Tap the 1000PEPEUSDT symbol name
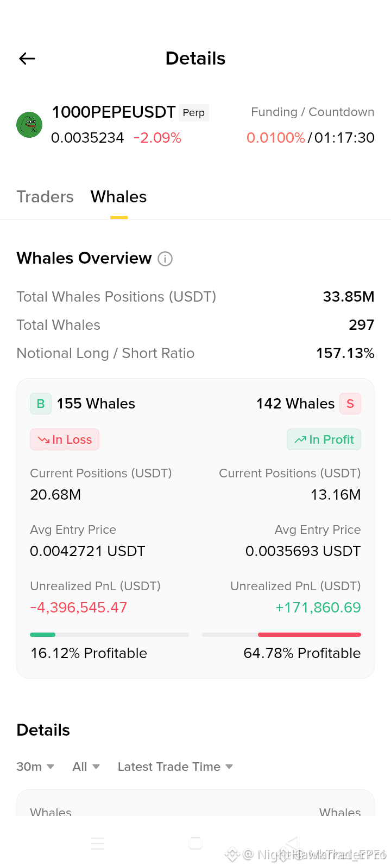The image size is (391, 868). 113,112
